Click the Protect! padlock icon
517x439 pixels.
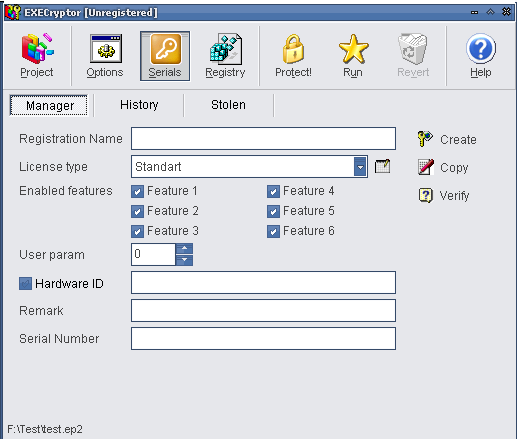click(x=293, y=49)
